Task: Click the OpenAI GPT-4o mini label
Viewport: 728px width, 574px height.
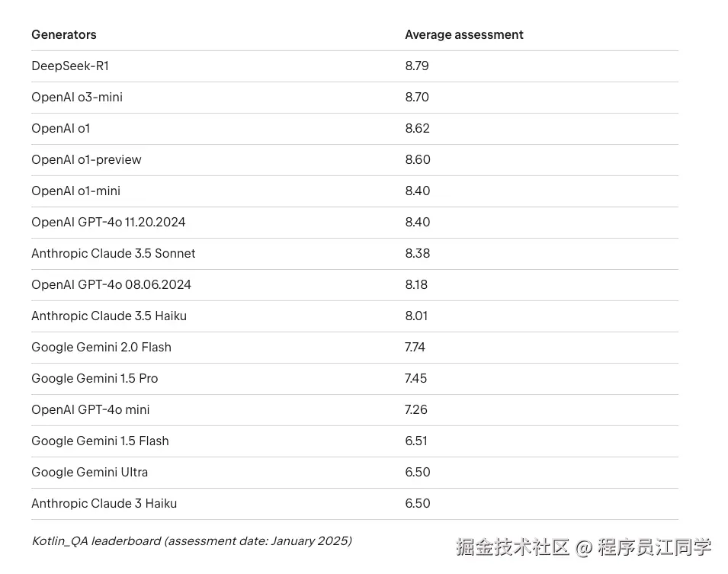Action: [x=91, y=409]
